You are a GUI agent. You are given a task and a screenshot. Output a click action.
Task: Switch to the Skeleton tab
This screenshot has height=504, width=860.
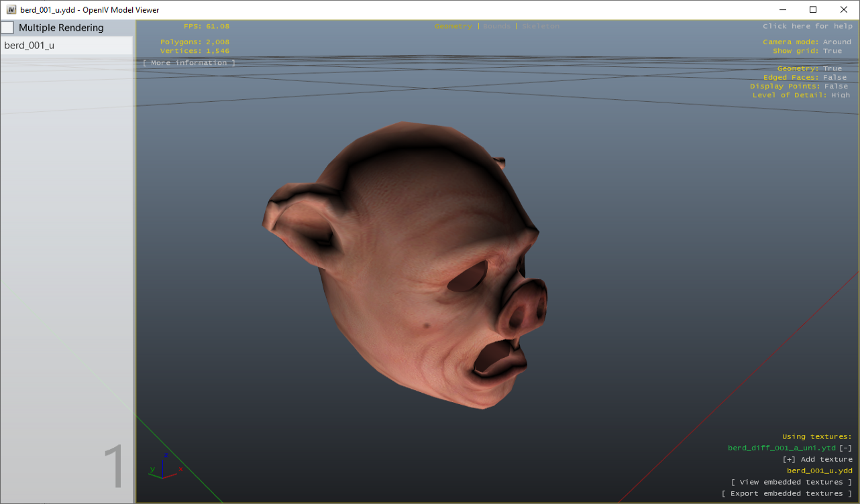pyautogui.click(x=541, y=26)
